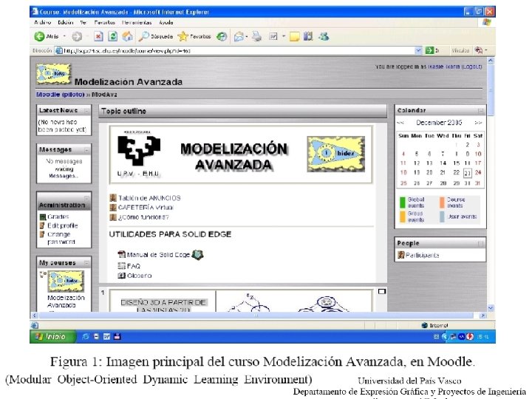Go to next month in calendar
Image resolution: width=532 pixels, height=399 pixels.
478,123
